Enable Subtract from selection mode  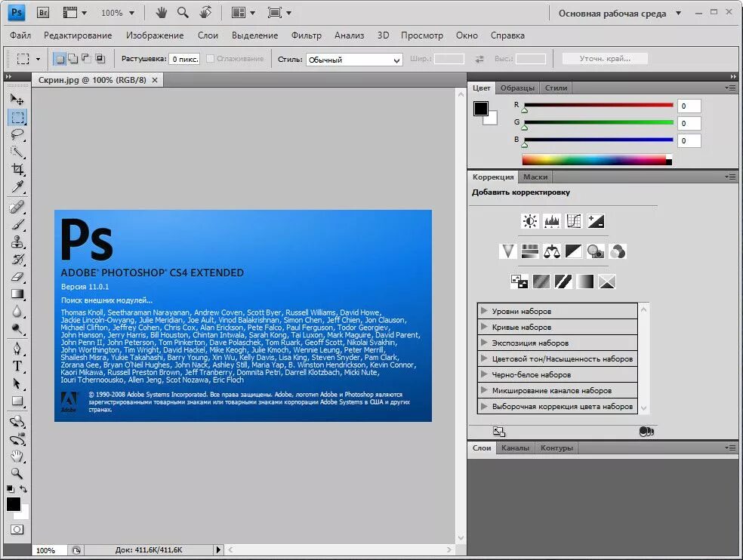pyautogui.click(x=86, y=59)
